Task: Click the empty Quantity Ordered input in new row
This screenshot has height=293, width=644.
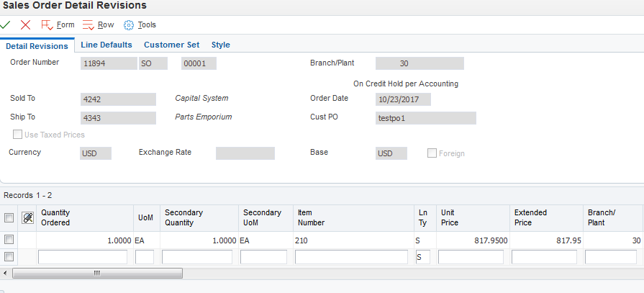Action: [83, 257]
